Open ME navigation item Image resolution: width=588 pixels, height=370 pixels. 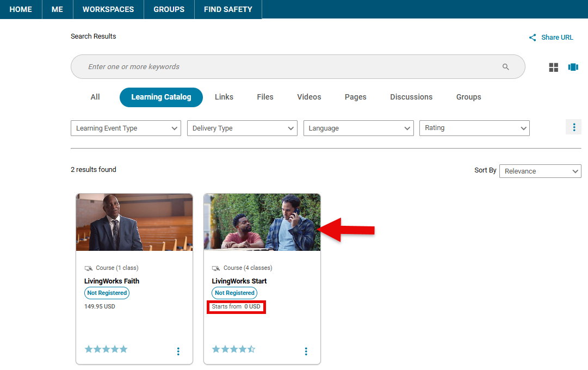pos(57,9)
